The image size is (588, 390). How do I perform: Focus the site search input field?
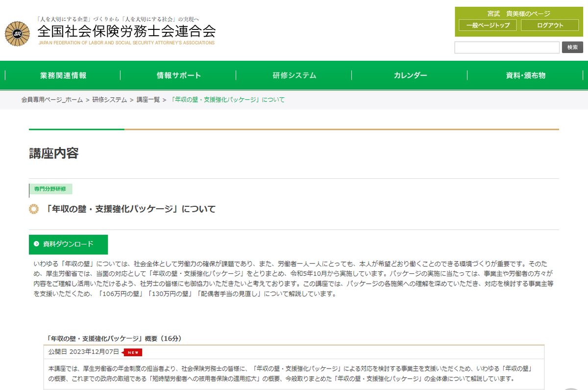click(x=507, y=48)
